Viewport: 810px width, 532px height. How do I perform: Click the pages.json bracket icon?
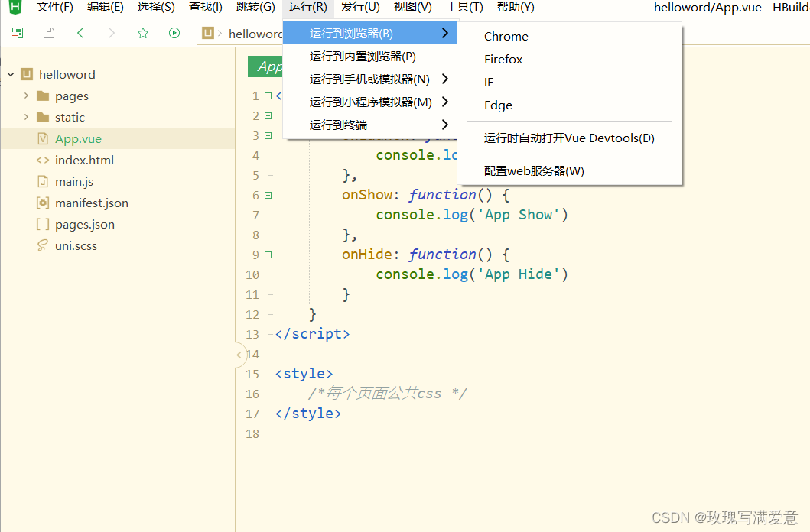tap(43, 225)
